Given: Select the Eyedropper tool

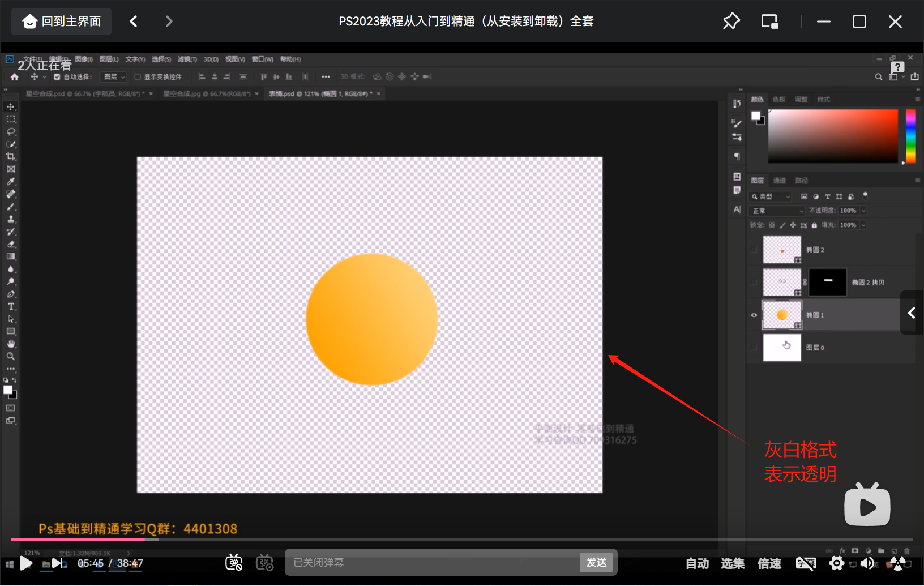Looking at the screenshot, I should 11,182.
